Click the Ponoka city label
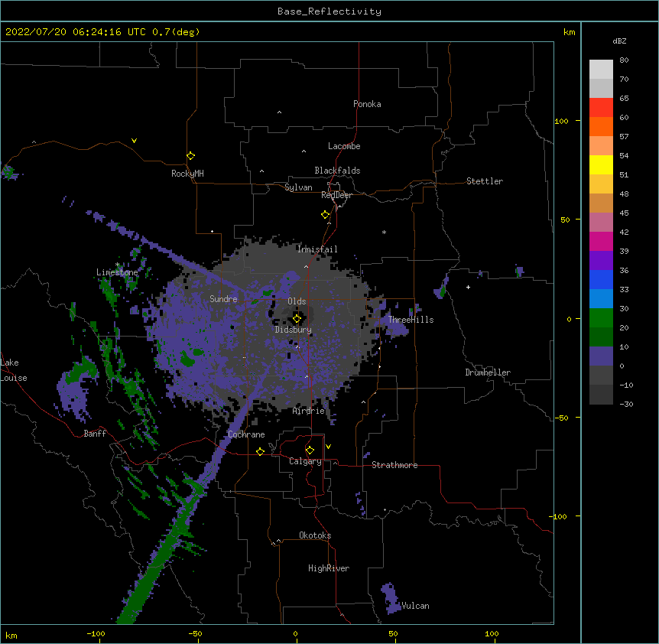 pyautogui.click(x=367, y=104)
